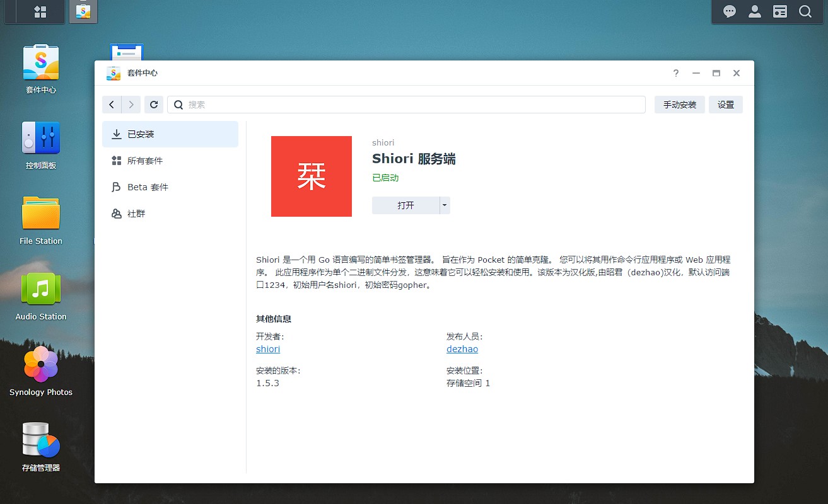Click the desktop search magnifier icon
Viewport: 828px width, 504px height.
point(805,11)
